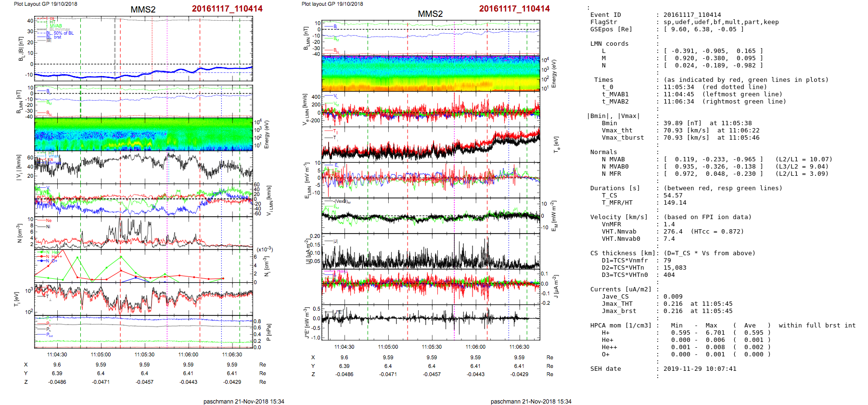868x405 pixels.
Task: Click the paschmann footer under the right plot
Action: 531,401
